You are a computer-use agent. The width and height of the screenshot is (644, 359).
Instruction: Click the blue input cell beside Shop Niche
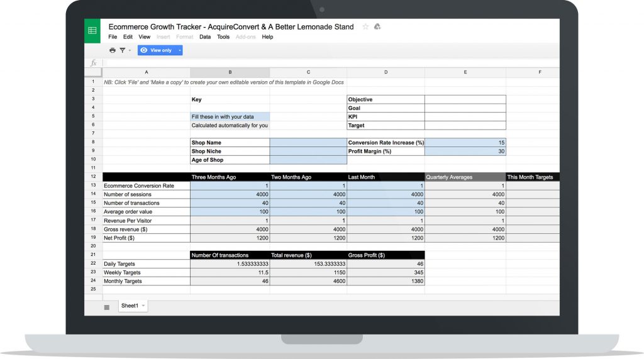tap(308, 151)
